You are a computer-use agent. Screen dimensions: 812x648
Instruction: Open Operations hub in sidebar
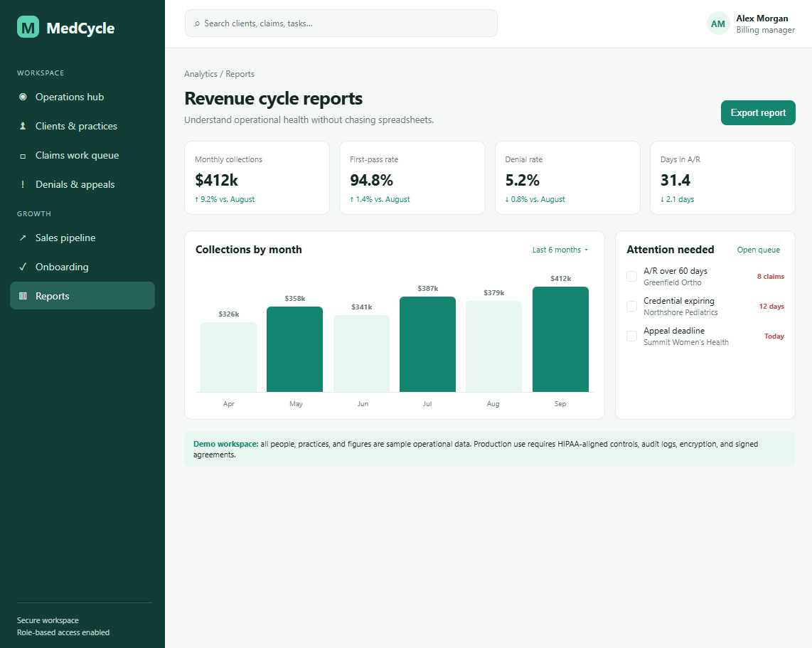click(82, 97)
